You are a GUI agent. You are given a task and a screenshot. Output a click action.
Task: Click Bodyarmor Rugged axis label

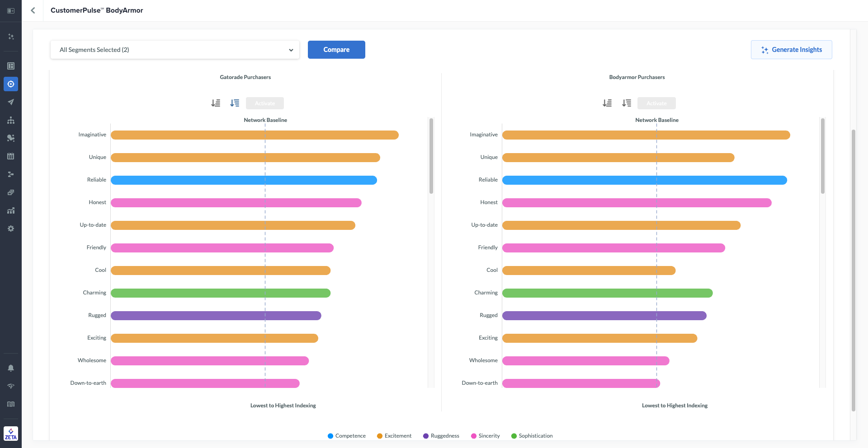(489, 315)
